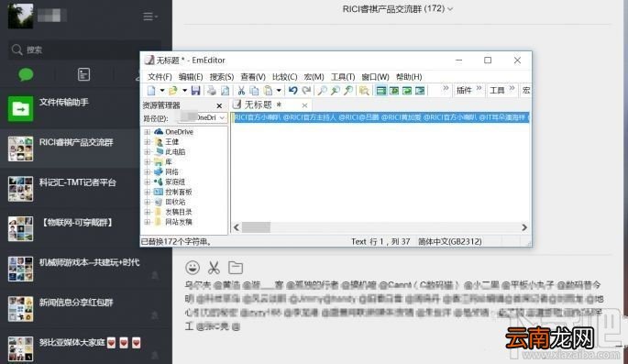
Task: Expand the 网络 tree node
Action: [148, 171]
